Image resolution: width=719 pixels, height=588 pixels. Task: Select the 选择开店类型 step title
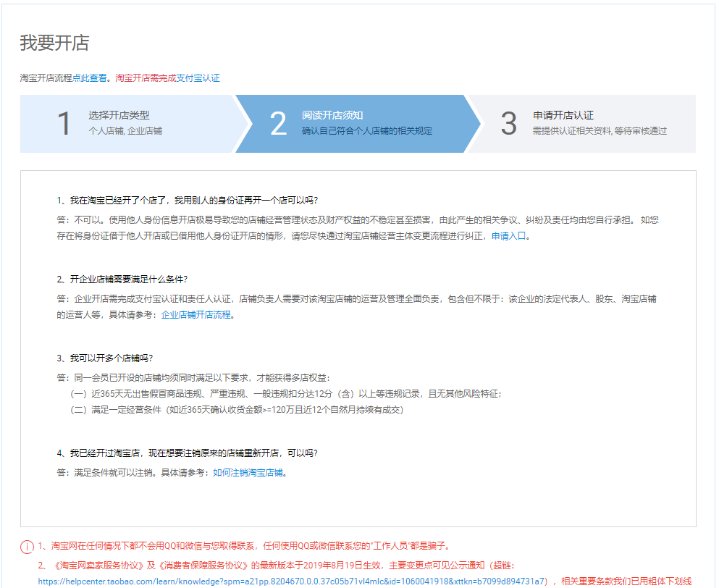119,116
